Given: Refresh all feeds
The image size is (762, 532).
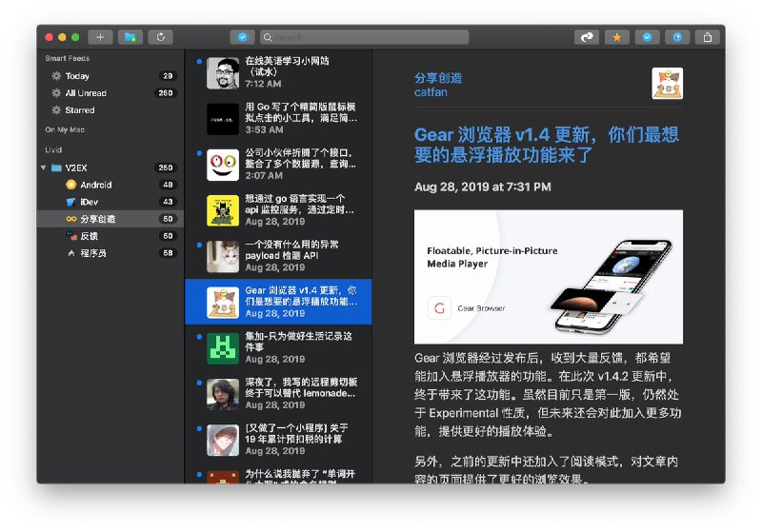Looking at the screenshot, I should (160, 37).
